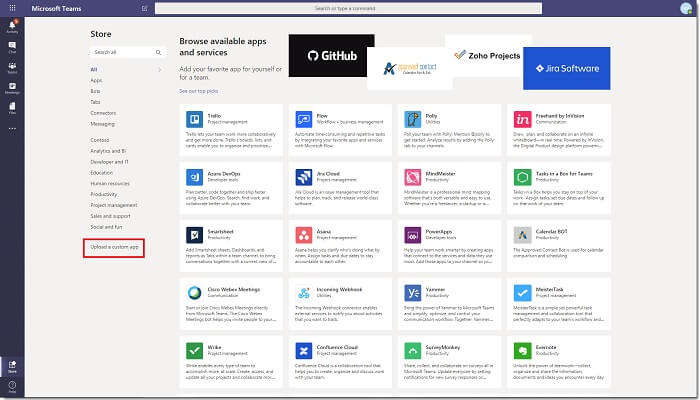
Task: Click the Tasks in a Box icon
Action: point(522,177)
